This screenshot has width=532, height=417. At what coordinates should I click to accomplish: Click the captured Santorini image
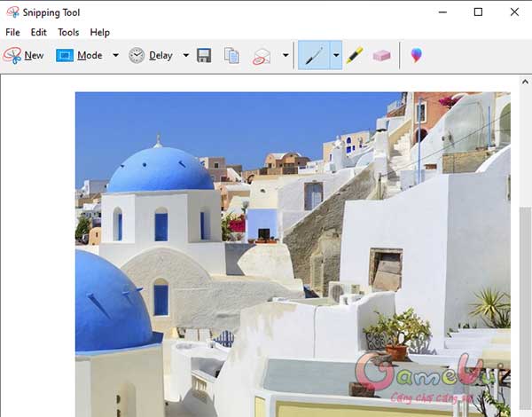tap(293, 255)
